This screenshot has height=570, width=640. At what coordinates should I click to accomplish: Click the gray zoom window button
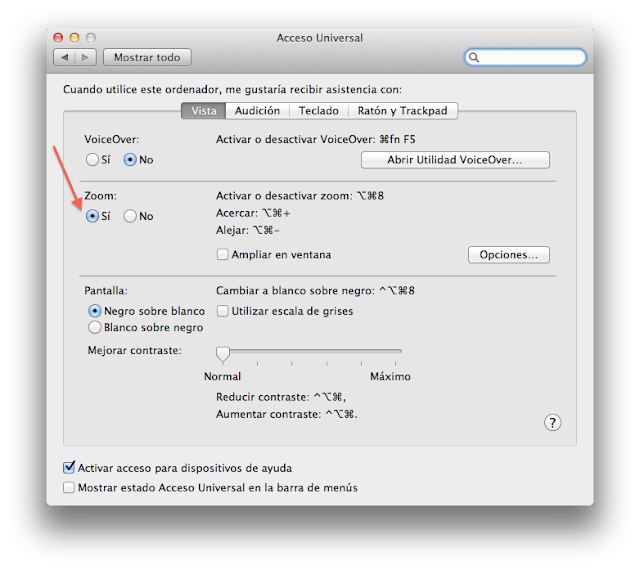tap(91, 38)
